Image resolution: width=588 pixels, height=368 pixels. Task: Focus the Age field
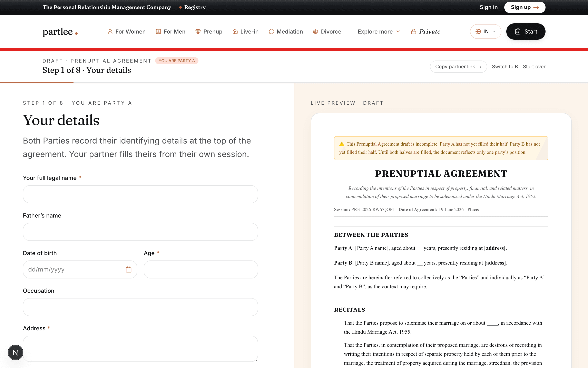[x=201, y=269]
